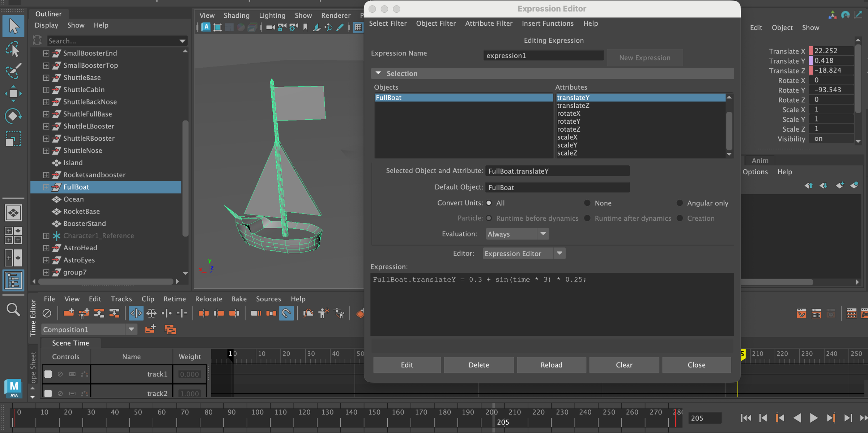Select the Lasso selection tool
Image resolution: width=868 pixels, height=433 pixels.
tap(13, 49)
